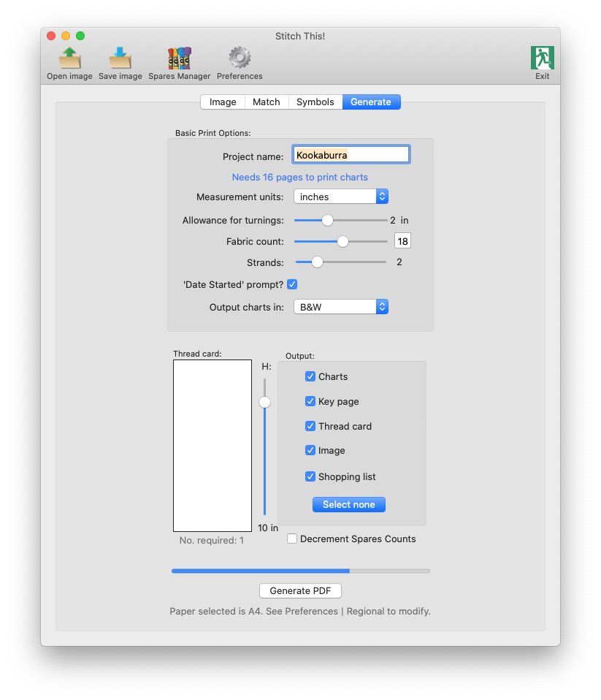Enable Decrement Spares Counts
The height and width of the screenshot is (700, 601).
pyautogui.click(x=292, y=539)
